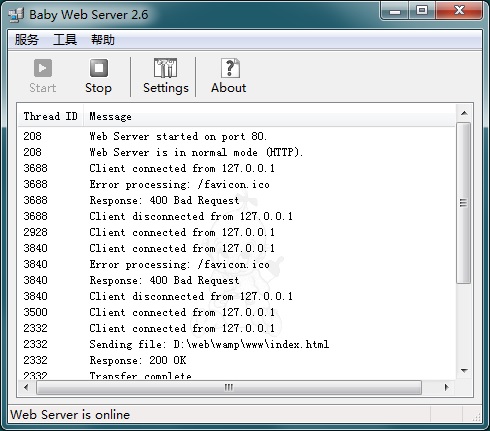Select 'Response: 200 OK' row

point(236,360)
